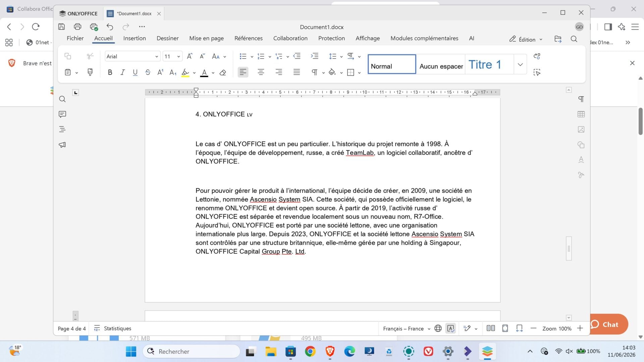Decrease font size with the A-down icon
This screenshot has height=362, width=644.
pyautogui.click(x=202, y=56)
